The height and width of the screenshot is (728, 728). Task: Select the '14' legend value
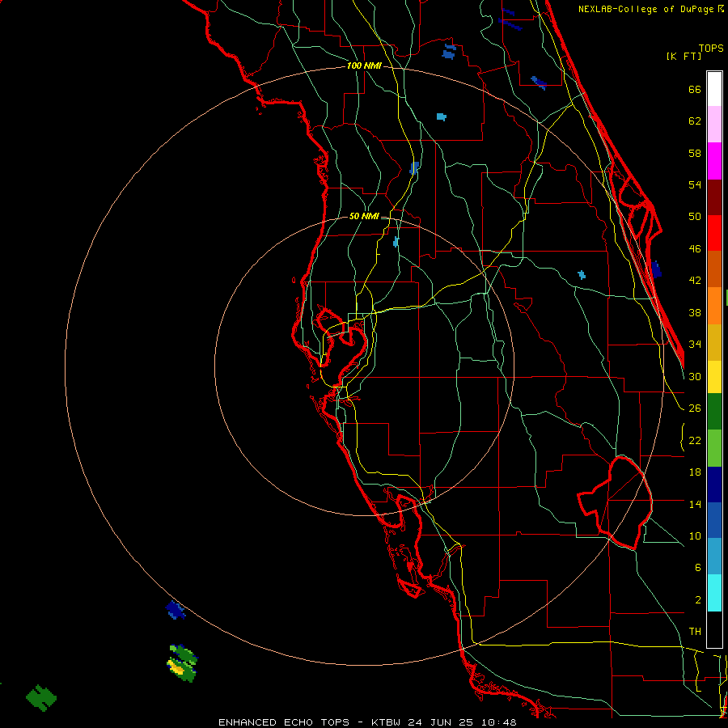tap(695, 504)
